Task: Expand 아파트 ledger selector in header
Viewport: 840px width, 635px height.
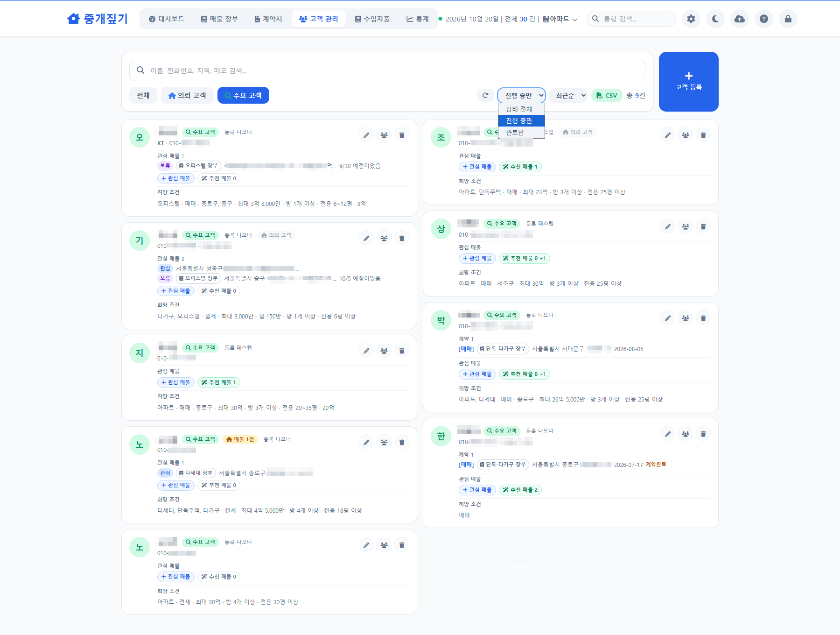Action: 560,19
